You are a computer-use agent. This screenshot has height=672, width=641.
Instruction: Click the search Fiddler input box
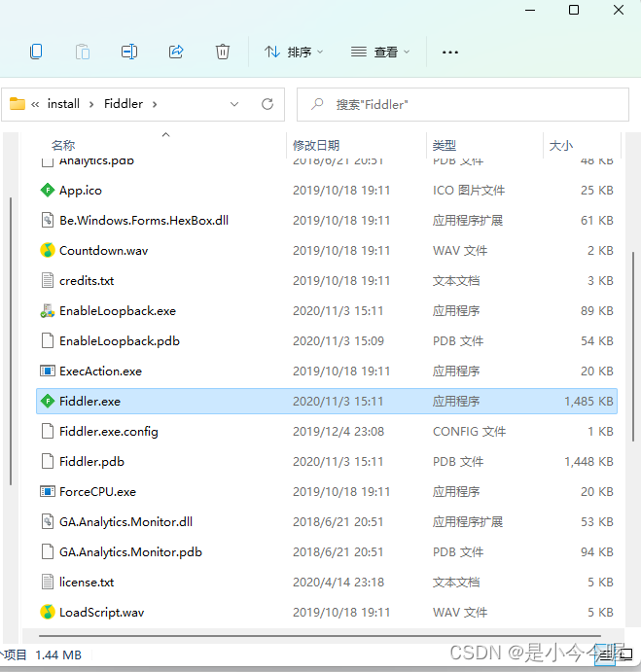(x=463, y=105)
